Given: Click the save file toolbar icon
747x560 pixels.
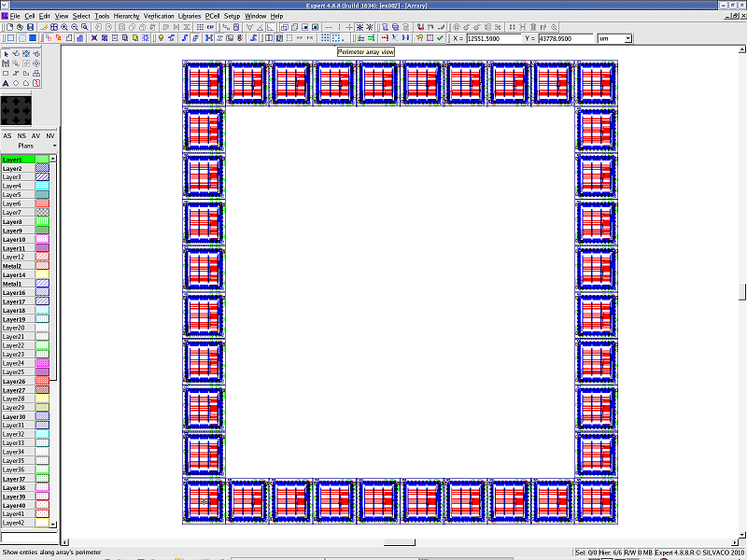Looking at the screenshot, I should pos(30,27).
